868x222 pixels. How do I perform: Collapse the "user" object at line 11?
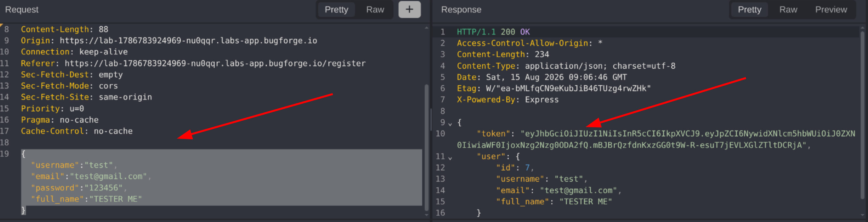(450, 158)
